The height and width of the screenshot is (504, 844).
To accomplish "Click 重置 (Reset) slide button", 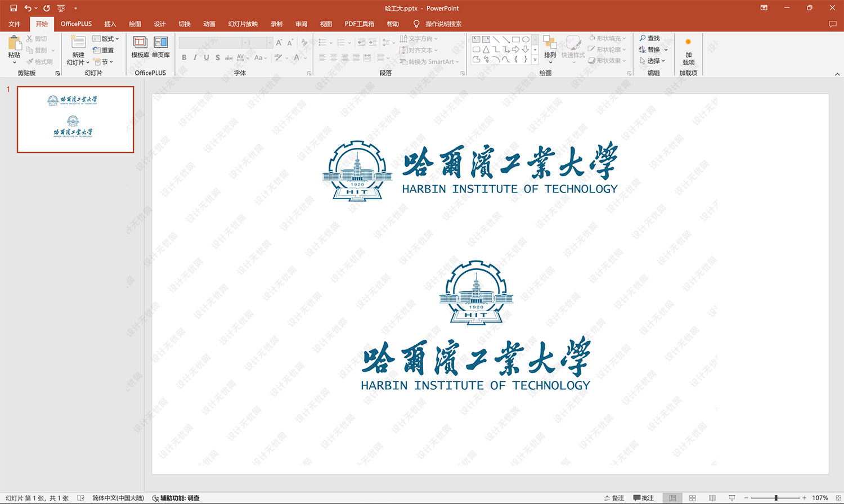I will (104, 50).
